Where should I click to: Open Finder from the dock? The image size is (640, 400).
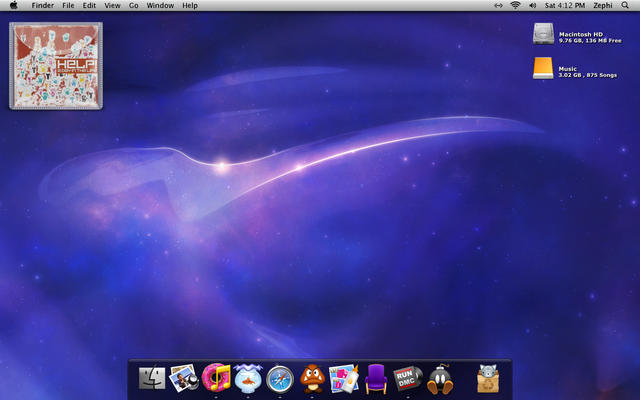click(x=152, y=378)
